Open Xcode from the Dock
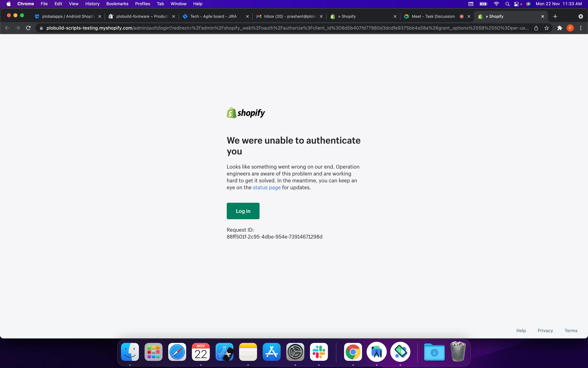588x368 pixels. pos(224,352)
